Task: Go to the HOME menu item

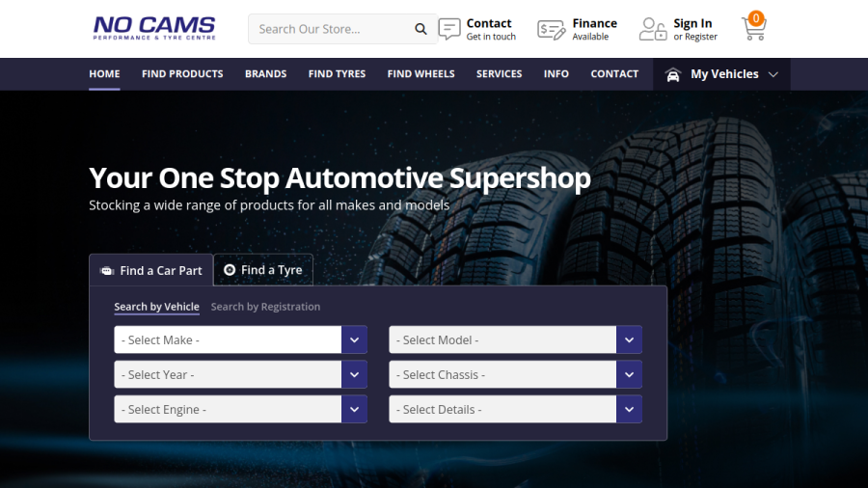Action: [104, 73]
